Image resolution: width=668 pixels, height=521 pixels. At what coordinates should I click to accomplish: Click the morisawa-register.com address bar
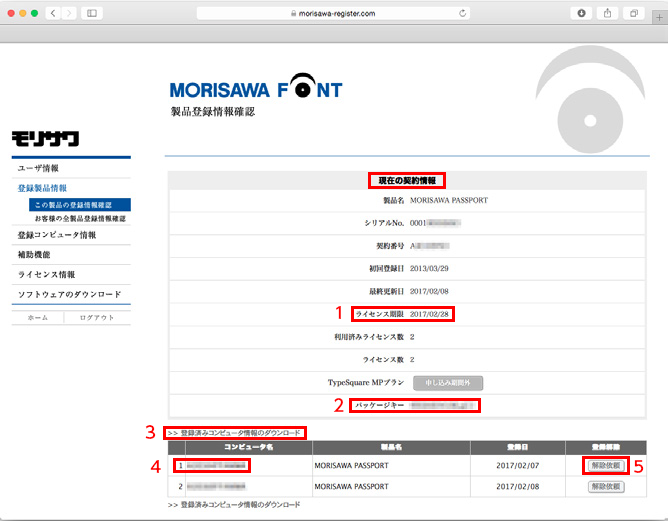point(335,13)
